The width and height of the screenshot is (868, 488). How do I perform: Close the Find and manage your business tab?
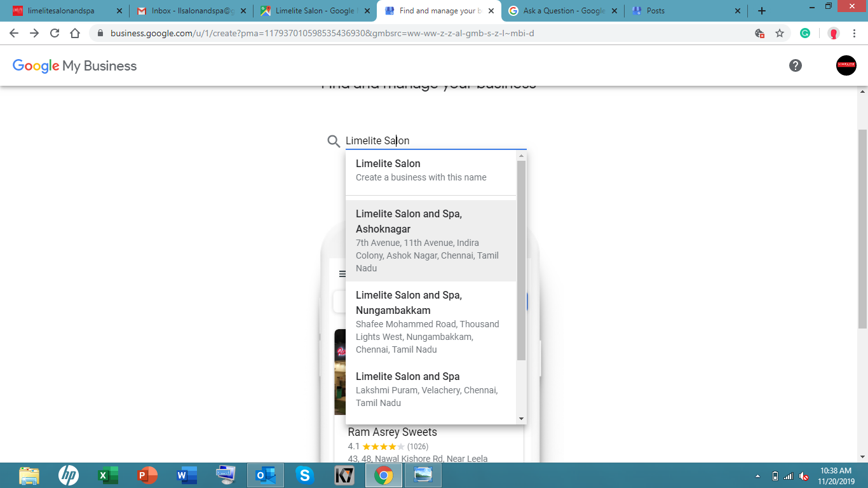[x=491, y=11]
